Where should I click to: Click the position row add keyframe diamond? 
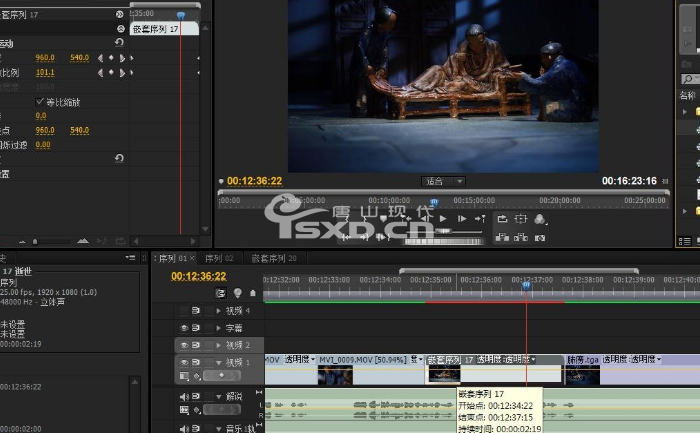111,58
